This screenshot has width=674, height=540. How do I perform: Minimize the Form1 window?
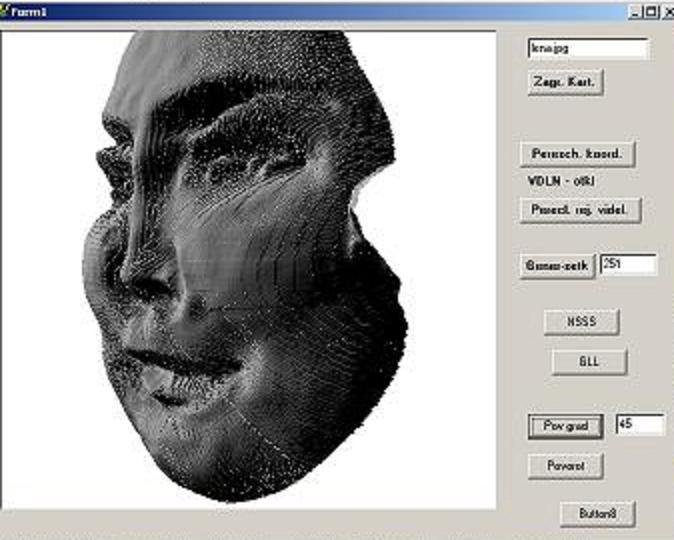634,12
